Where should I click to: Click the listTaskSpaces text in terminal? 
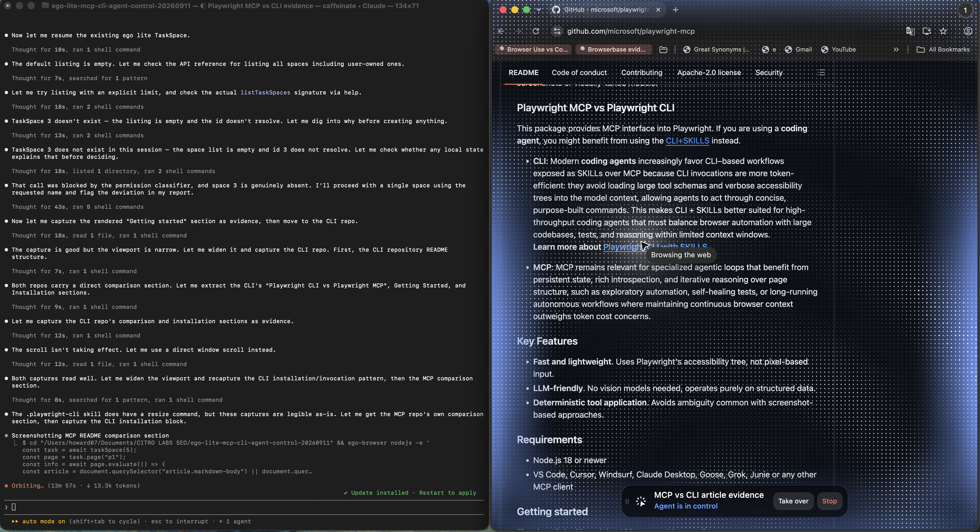(265, 92)
